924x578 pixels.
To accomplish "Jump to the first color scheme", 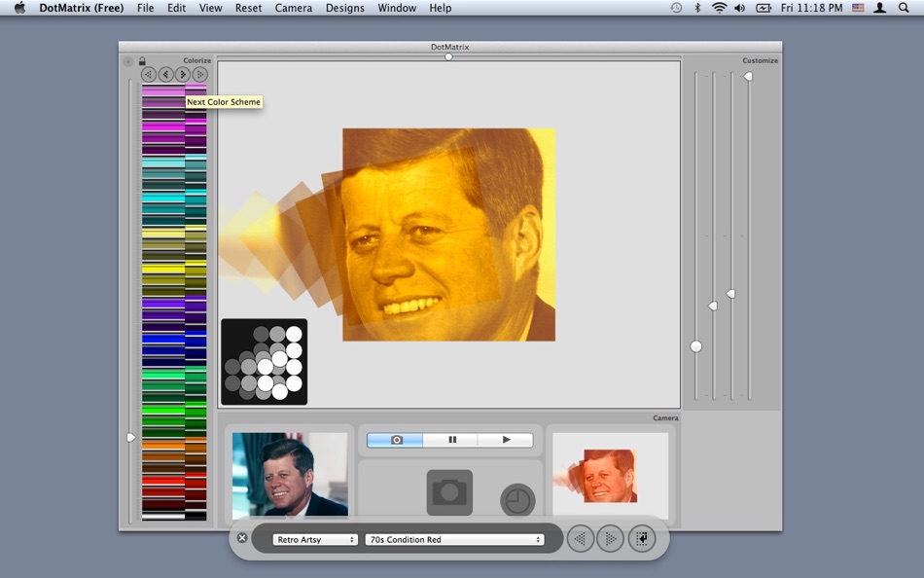I will click(149, 74).
